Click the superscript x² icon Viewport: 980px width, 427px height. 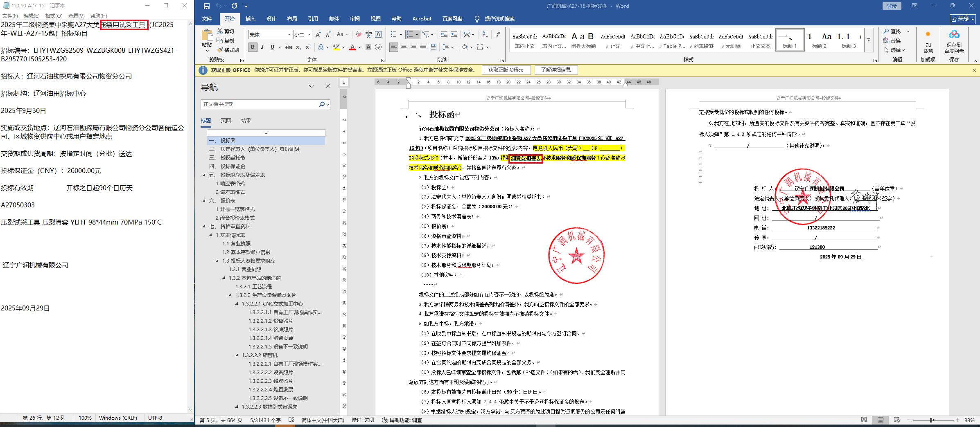(308, 47)
